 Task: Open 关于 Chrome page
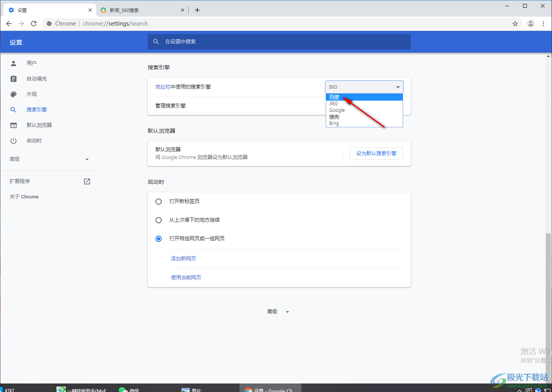tap(24, 197)
